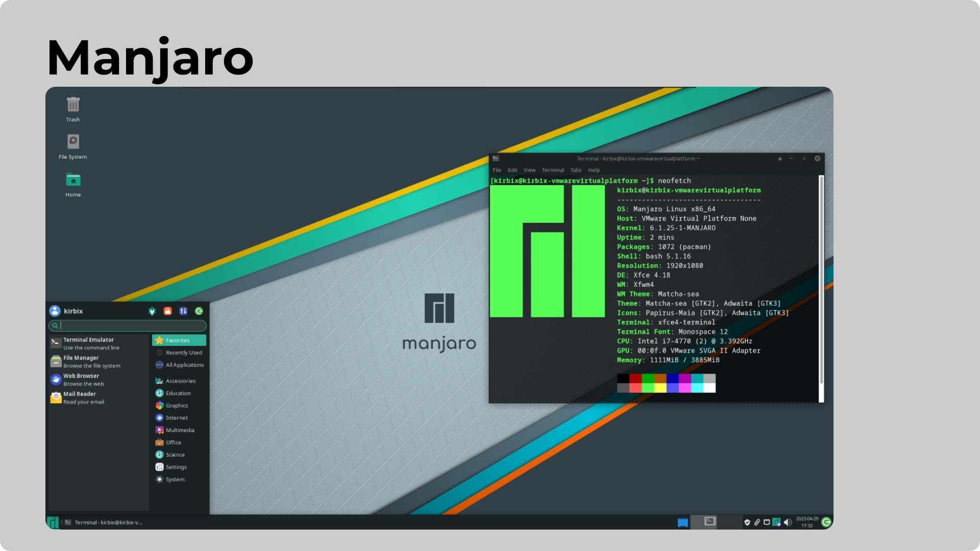Click the terminal window's vertical scrollbar
Viewport: 980px width, 551px height.
click(x=821, y=289)
